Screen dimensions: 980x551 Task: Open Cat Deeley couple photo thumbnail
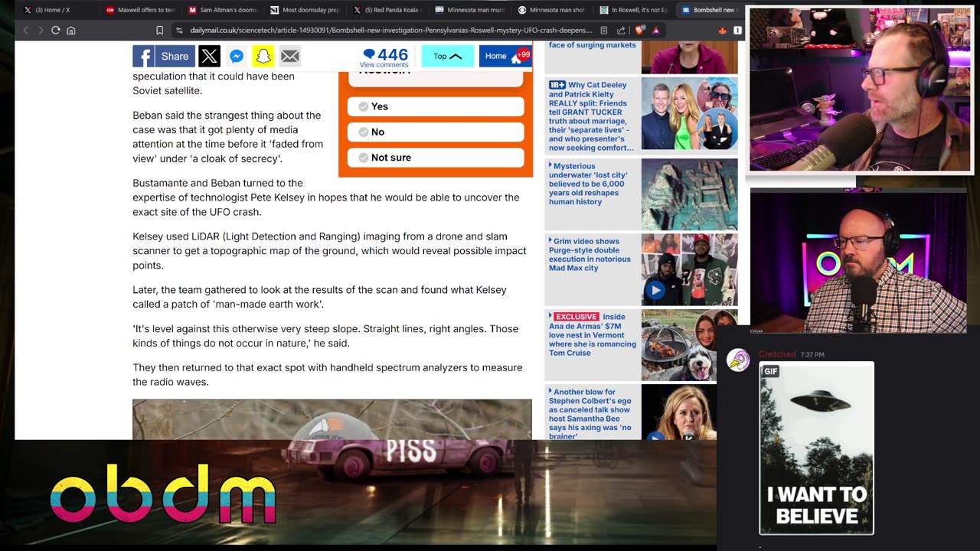[x=689, y=114]
